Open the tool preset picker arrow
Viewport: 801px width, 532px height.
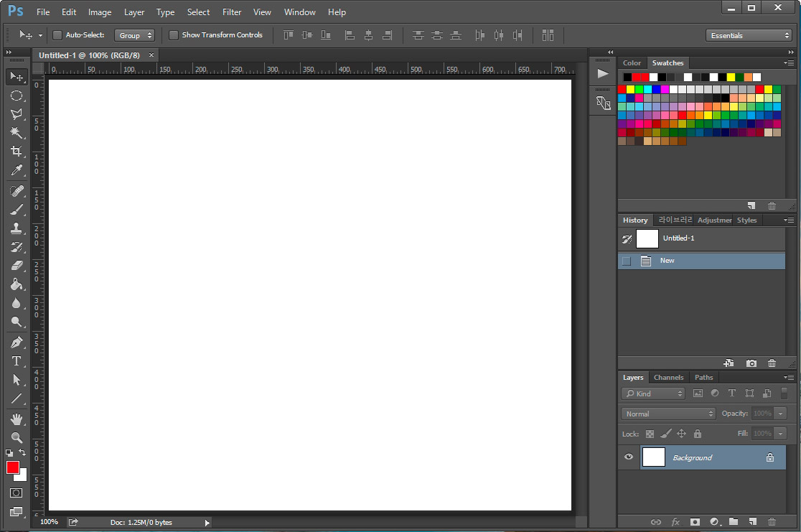coord(40,35)
